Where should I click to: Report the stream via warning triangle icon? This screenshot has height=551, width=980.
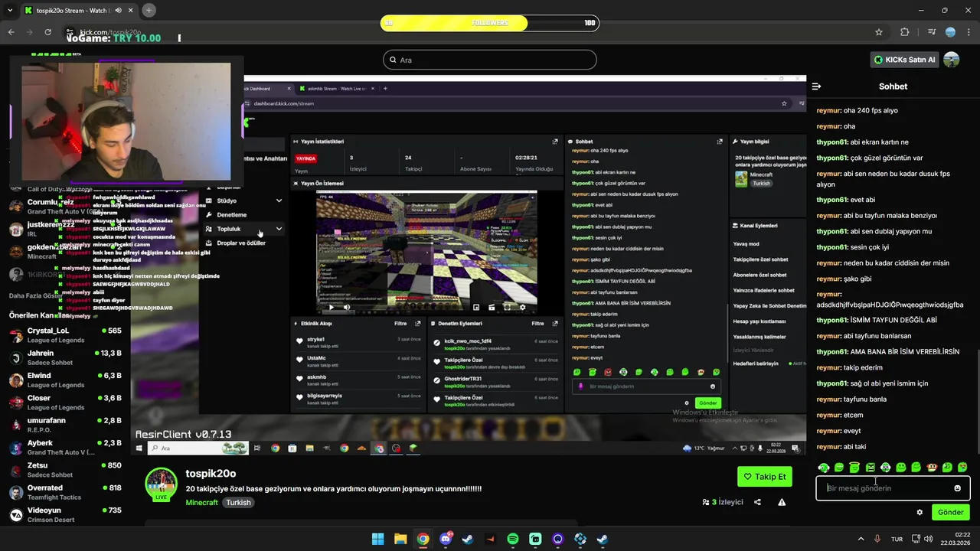click(x=782, y=502)
